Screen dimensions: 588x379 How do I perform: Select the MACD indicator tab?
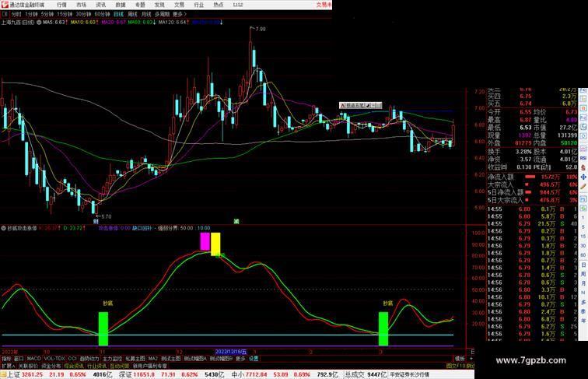33,359
